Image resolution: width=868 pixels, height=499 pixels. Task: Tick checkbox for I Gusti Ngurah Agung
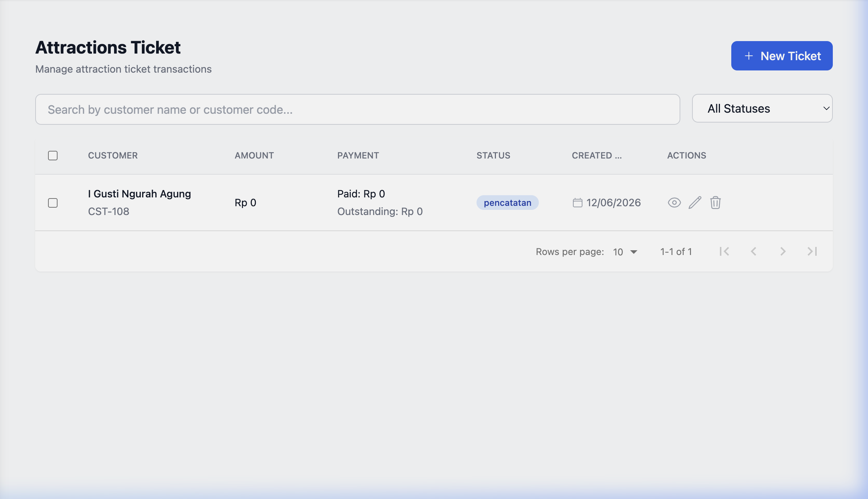pyautogui.click(x=53, y=203)
